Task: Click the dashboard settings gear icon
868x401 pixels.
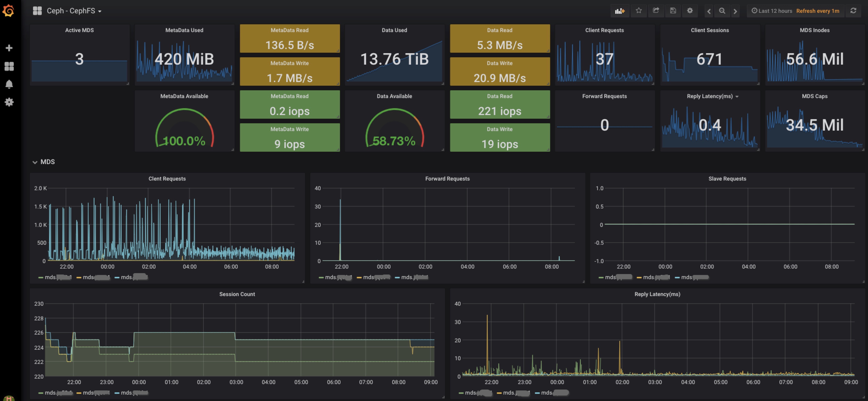Action: pos(690,11)
